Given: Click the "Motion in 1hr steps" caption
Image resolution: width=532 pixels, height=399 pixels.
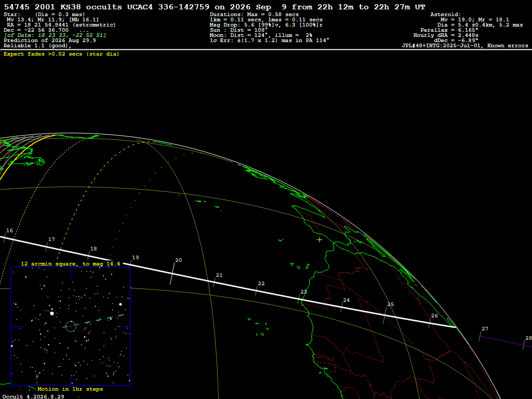Looking at the screenshot, I should 70,389.
